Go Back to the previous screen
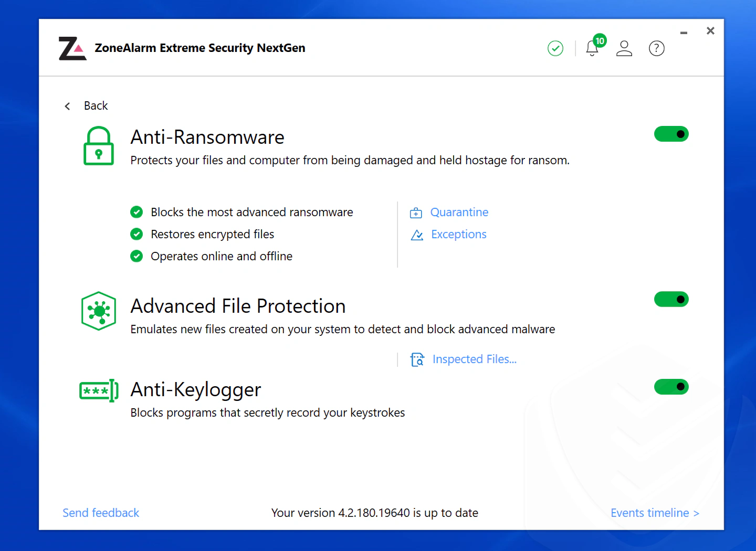The image size is (756, 551). [x=96, y=106]
